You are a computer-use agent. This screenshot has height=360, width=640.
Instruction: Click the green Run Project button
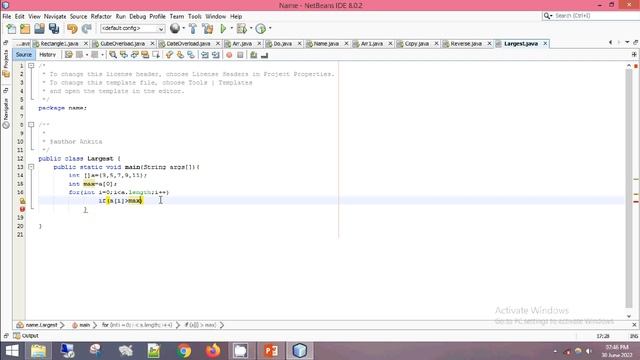223,29
